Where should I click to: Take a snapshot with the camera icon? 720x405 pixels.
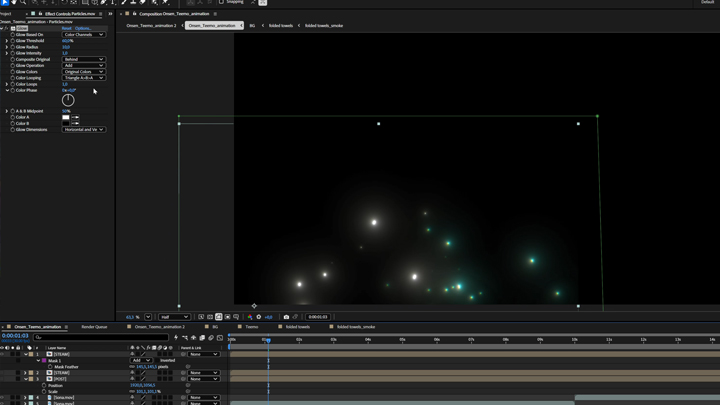pos(286,317)
